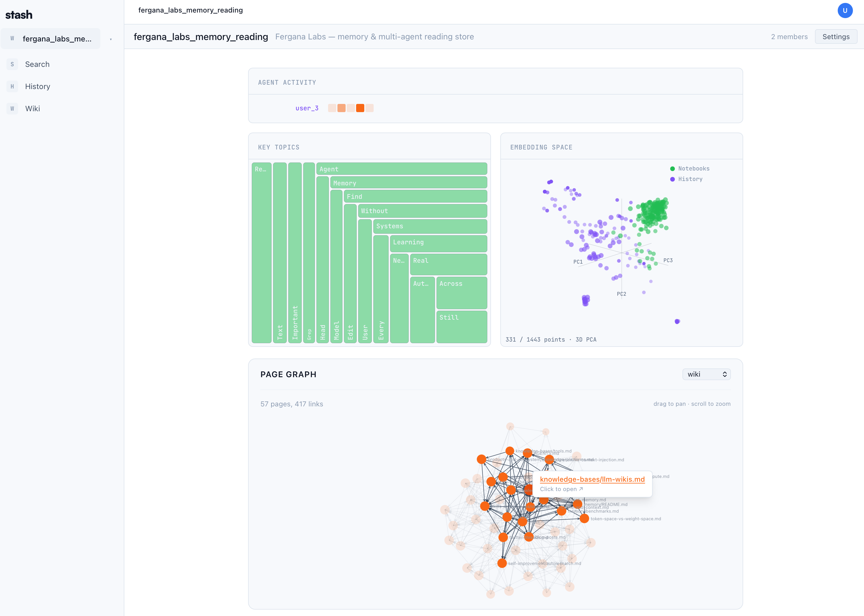Click the token-space-vs-weight-space.md graph node
Viewport: 864px width, 616px height.
tap(584, 518)
